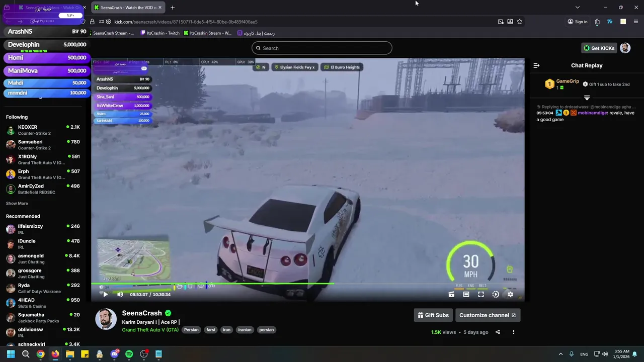
Task: Open the user avatar profile menu
Action: [625, 48]
